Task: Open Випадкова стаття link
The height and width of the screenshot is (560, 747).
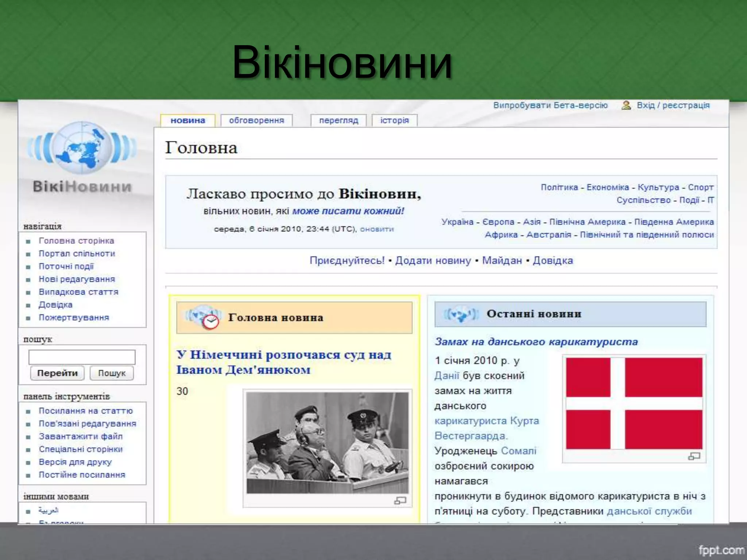Action: (x=78, y=292)
